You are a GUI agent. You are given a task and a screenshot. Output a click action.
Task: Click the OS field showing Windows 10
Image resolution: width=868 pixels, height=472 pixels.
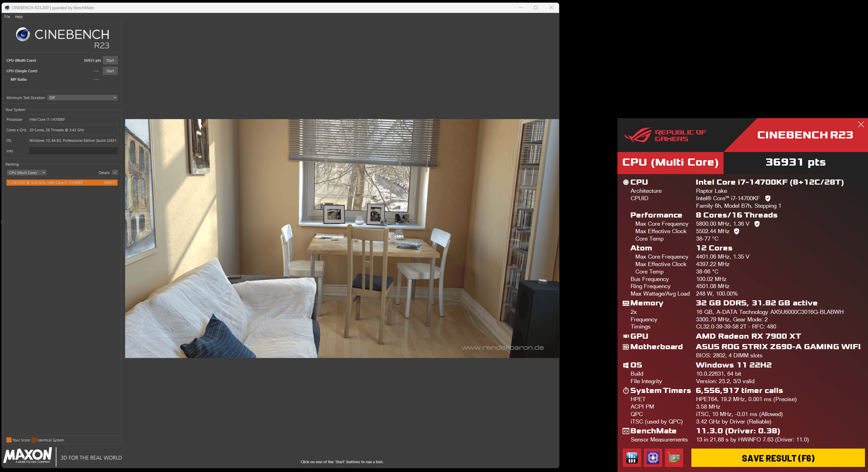click(73, 140)
